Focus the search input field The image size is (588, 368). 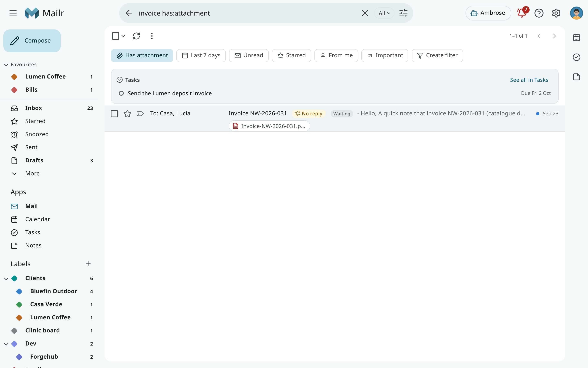tap(248, 13)
